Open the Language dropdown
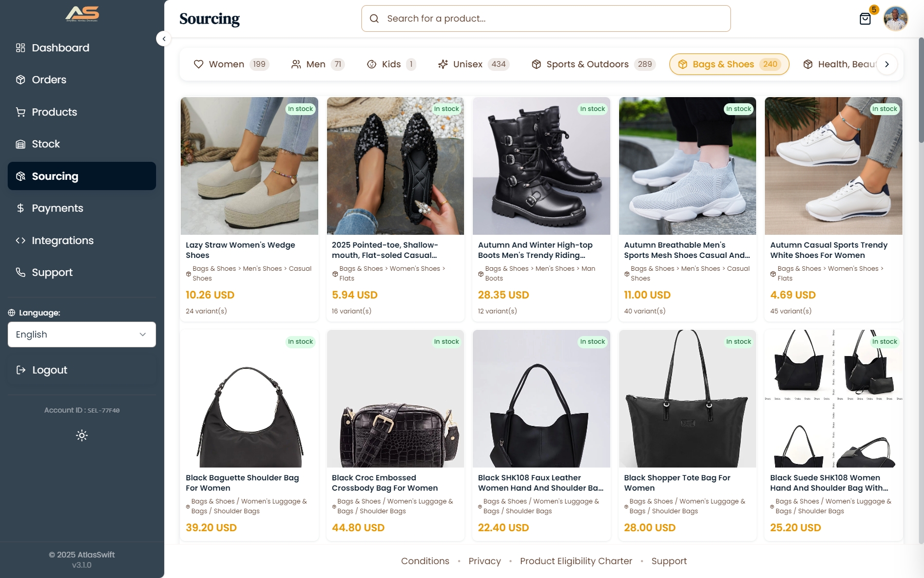 [x=82, y=334]
